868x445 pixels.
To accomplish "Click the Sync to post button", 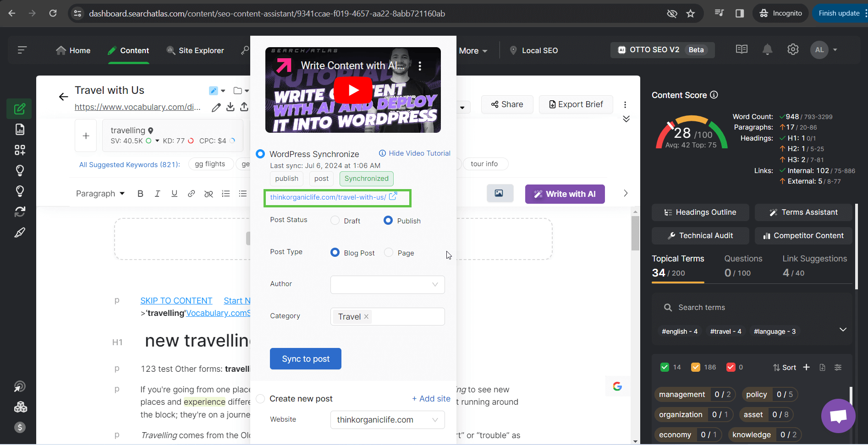I will [x=305, y=358].
